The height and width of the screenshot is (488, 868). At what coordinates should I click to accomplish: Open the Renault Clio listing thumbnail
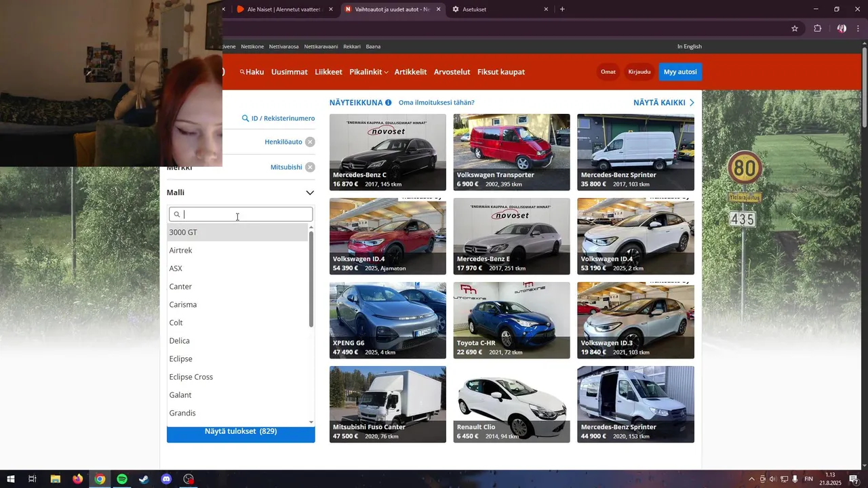click(x=512, y=405)
